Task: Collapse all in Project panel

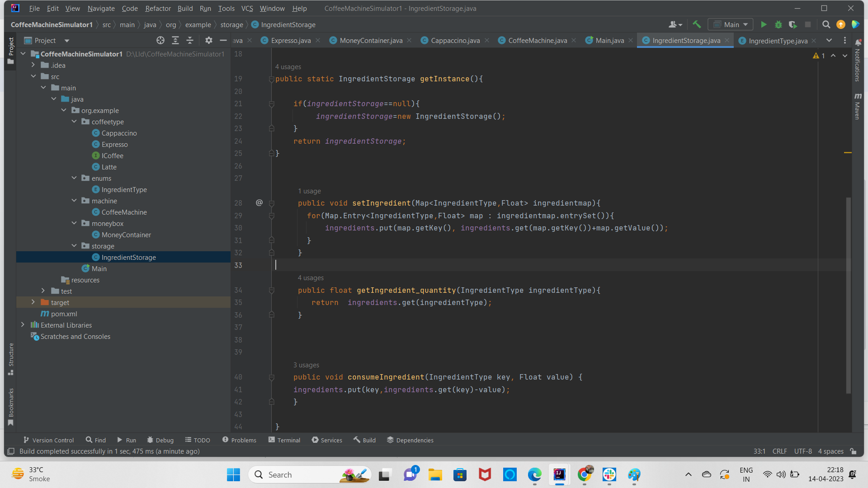Action: pyautogui.click(x=190, y=41)
